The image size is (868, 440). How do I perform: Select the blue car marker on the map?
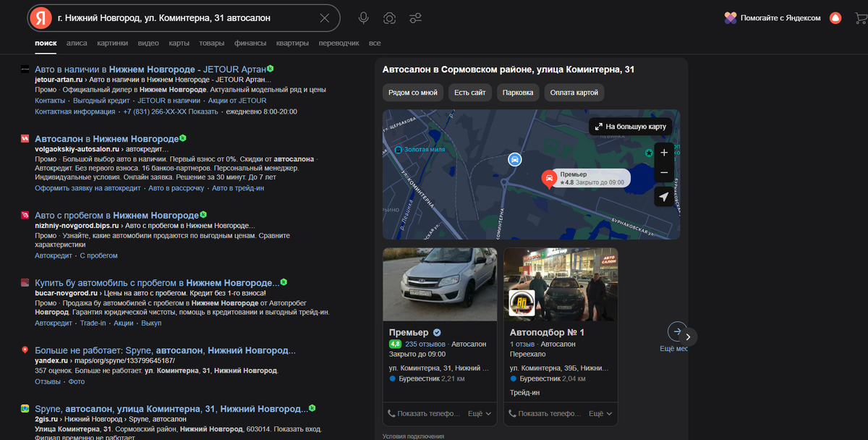pos(514,159)
